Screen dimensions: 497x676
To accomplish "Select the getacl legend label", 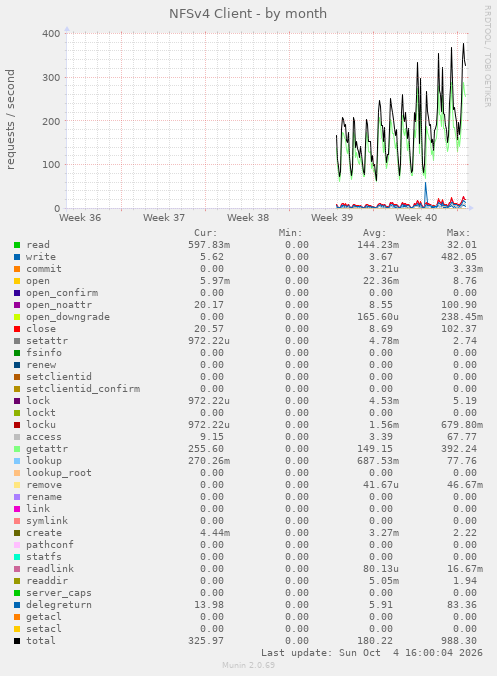I will pyautogui.click(x=44, y=617).
